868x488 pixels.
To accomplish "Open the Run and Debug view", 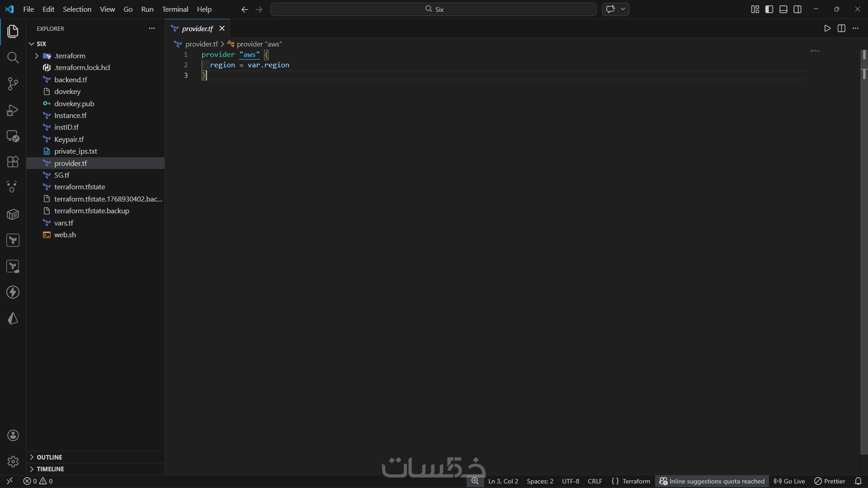I will [13, 110].
